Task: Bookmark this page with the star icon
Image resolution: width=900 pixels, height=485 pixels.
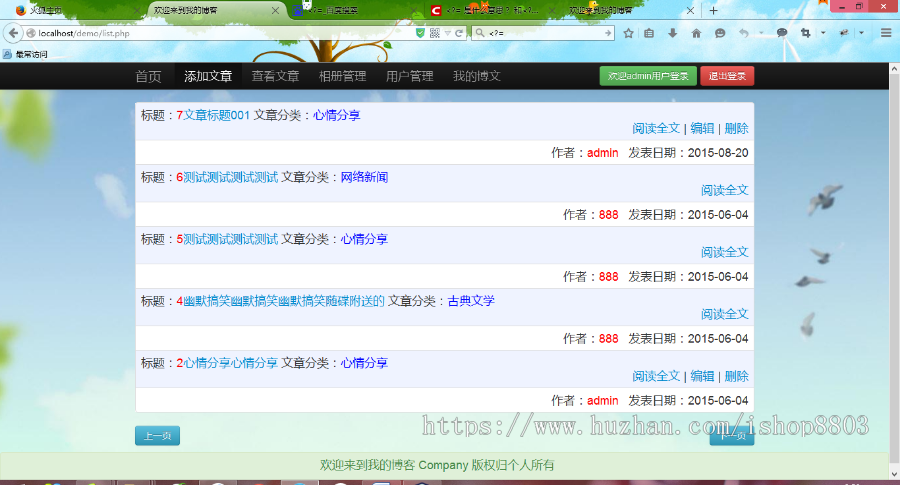Action: point(629,33)
